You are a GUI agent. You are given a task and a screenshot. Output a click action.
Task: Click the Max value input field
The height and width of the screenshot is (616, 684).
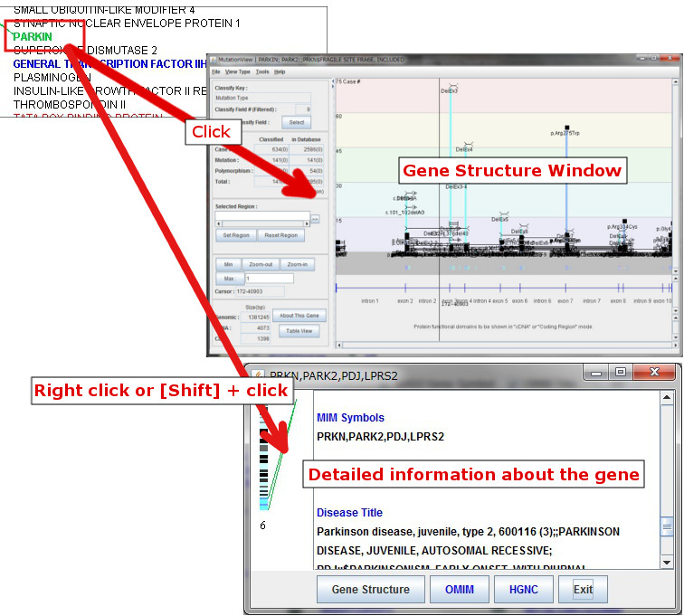pyautogui.click(x=269, y=279)
